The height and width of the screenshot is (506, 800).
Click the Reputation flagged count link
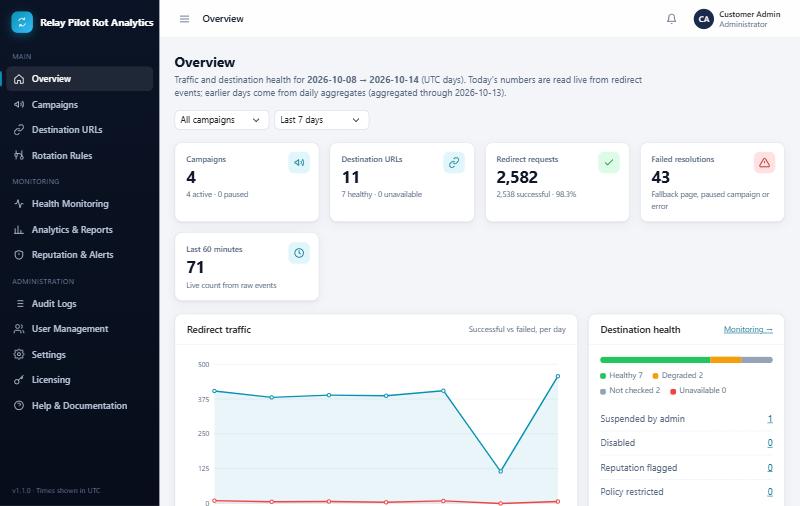pyautogui.click(x=770, y=468)
